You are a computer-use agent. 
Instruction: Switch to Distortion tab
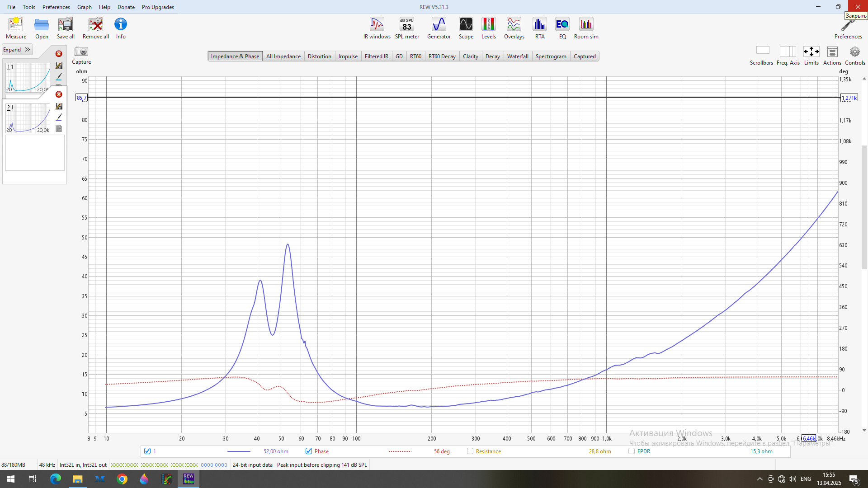click(x=320, y=56)
